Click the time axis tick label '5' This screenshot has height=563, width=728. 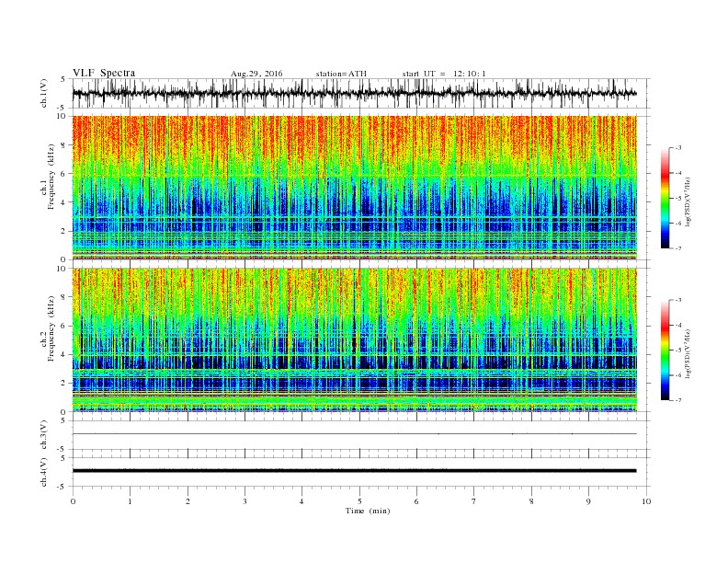tap(359, 501)
